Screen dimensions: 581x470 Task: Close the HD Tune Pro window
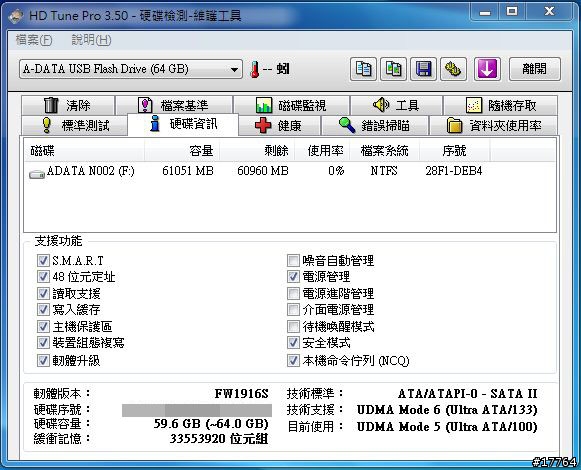coord(549,12)
